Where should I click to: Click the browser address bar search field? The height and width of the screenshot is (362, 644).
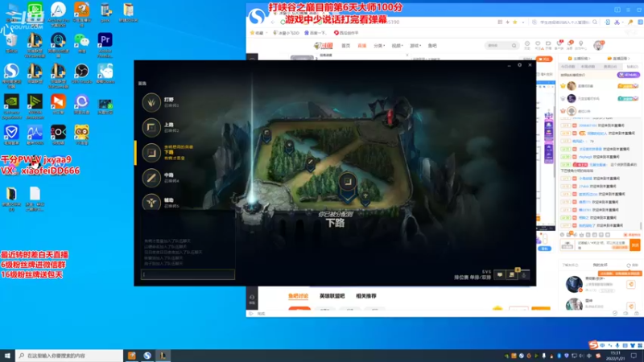click(x=566, y=23)
